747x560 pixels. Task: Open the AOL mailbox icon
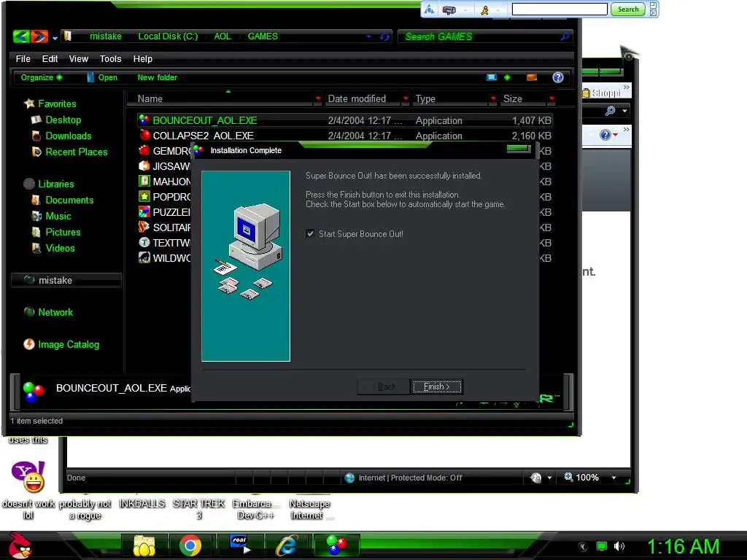tap(449, 9)
